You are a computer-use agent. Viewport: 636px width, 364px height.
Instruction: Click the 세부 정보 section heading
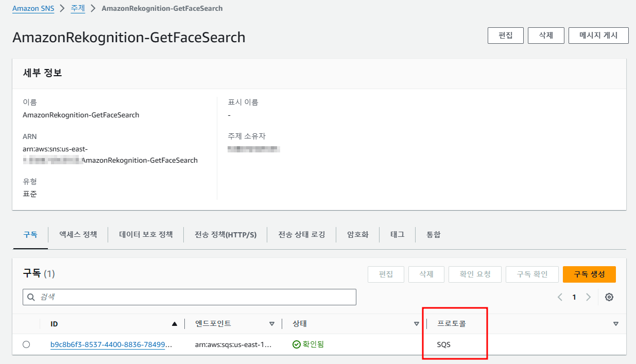tap(43, 73)
